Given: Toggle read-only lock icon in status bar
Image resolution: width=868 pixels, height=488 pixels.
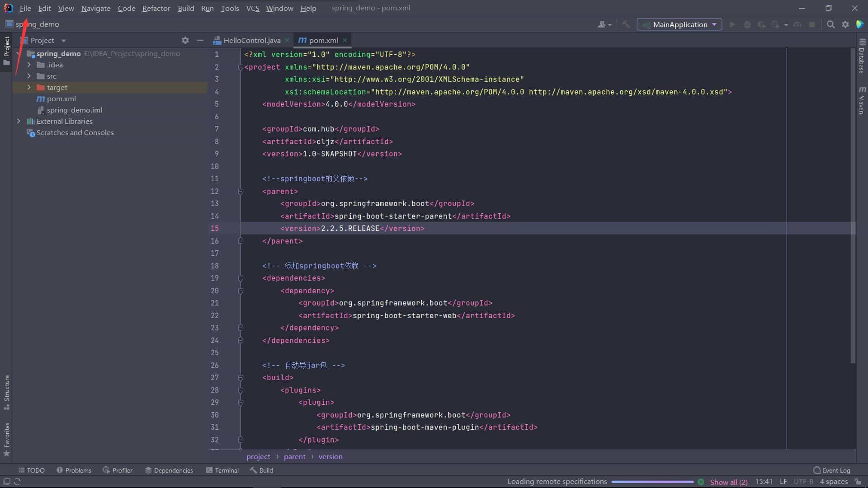Looking at the screenshot, I should pos(858,482).
